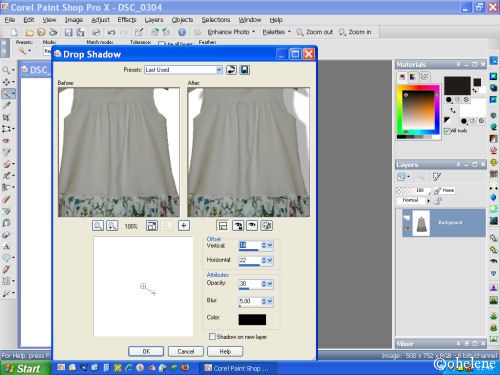500x375 pixels.
Task: Check the Shadow on new layer checkbox
Action: 212,337
